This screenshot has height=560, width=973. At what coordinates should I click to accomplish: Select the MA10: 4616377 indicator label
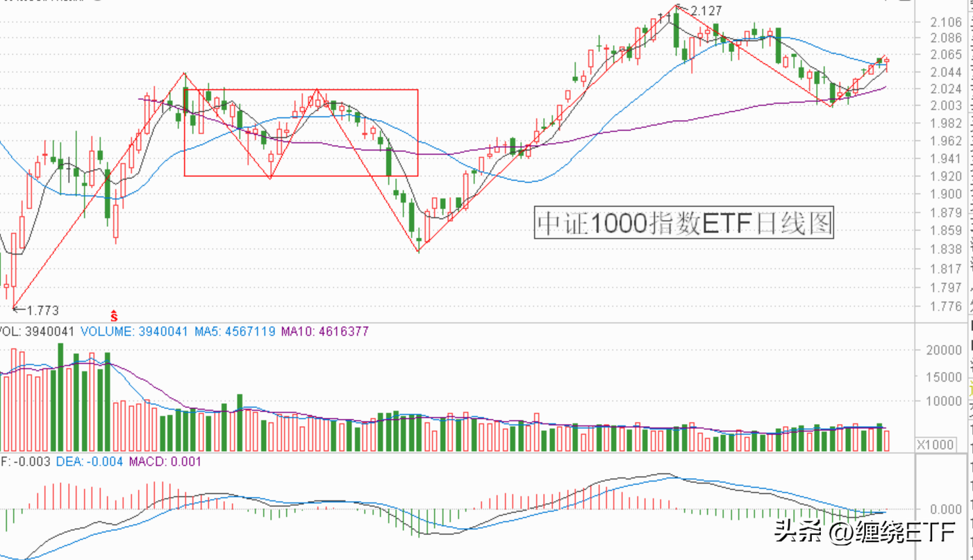coord(325,332)
